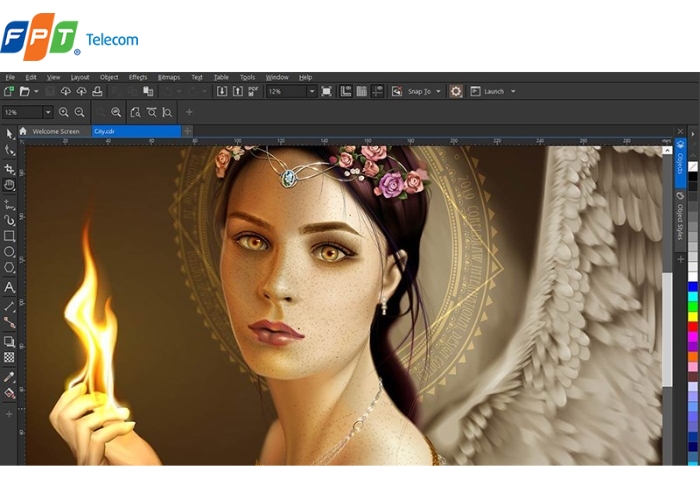Toggle Snap Off button

(397, 92)
